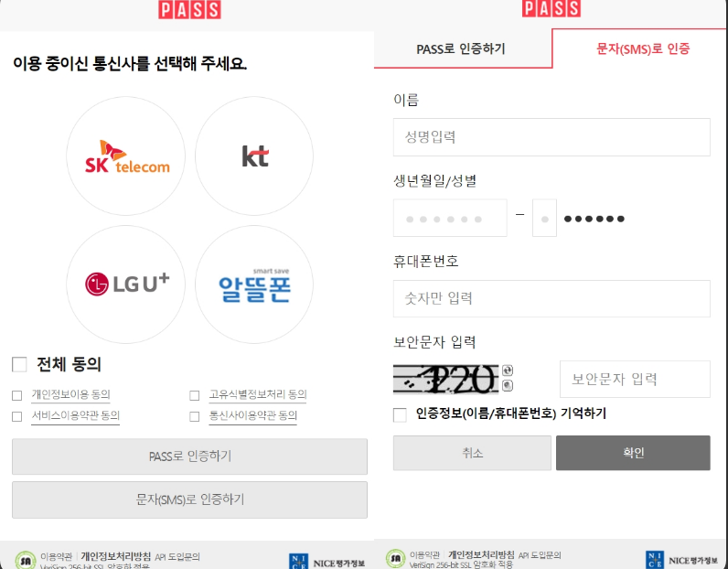Open API 도입문의 link in left footer
The image size is (728, 569).
pyautogui.click(x=177, y=556)
